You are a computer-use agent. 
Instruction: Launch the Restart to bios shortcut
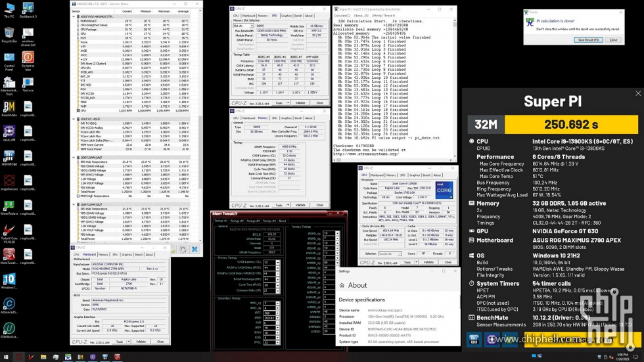point(28,60)
